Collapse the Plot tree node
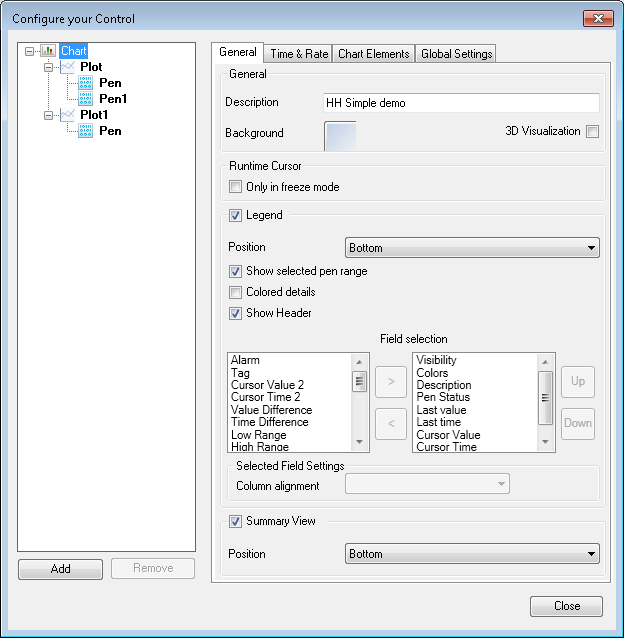624x638 pixels. pyautogui.click(x=45, y=67)
